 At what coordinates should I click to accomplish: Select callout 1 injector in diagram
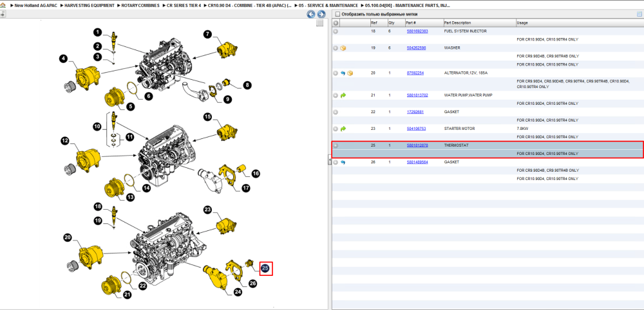pyautogui.click(x=97, y=32)
